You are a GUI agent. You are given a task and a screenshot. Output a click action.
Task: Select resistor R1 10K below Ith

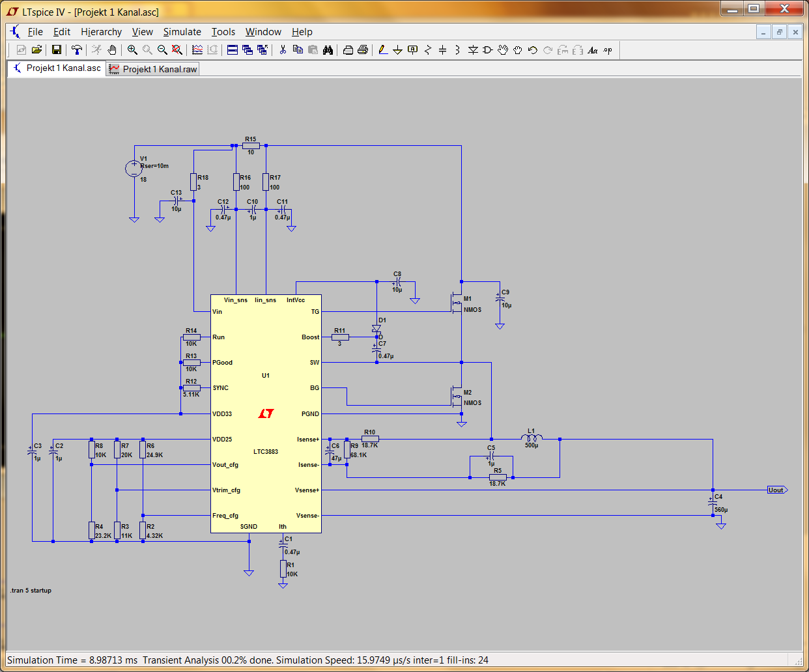(x=283, y=568)
